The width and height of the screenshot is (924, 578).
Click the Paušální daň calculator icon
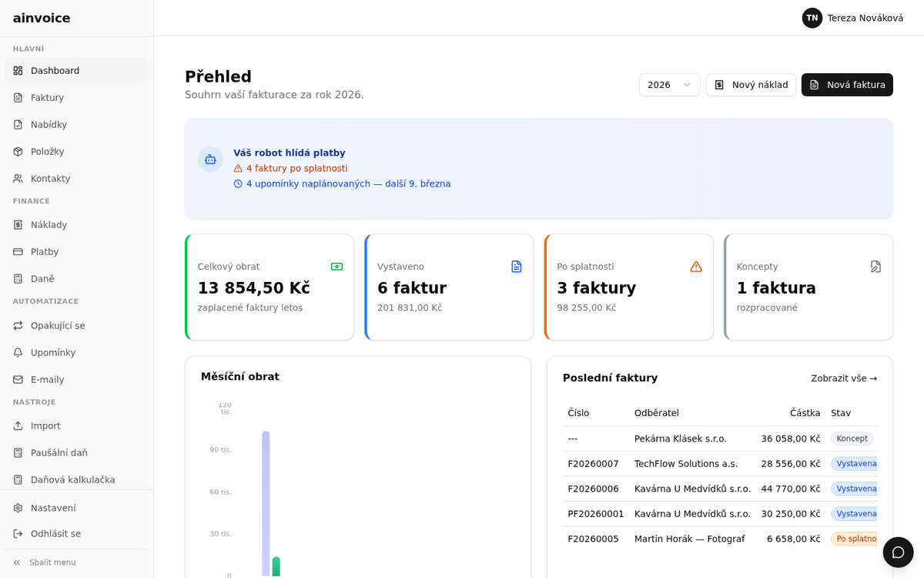click(18, 453)
